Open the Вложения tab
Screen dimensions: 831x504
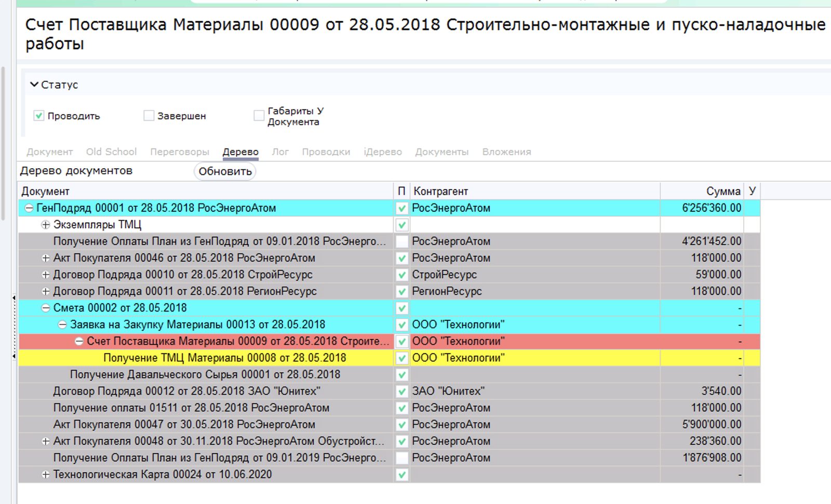pos(506,152)
